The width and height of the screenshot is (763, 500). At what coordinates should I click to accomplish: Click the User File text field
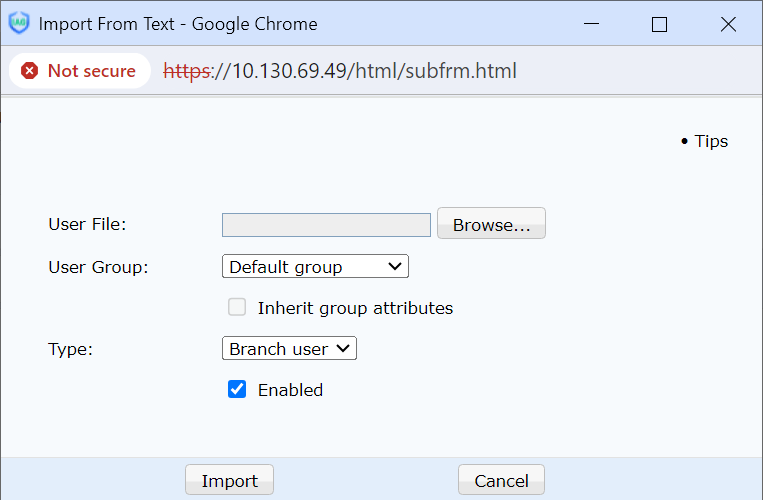tap(326, 225)
